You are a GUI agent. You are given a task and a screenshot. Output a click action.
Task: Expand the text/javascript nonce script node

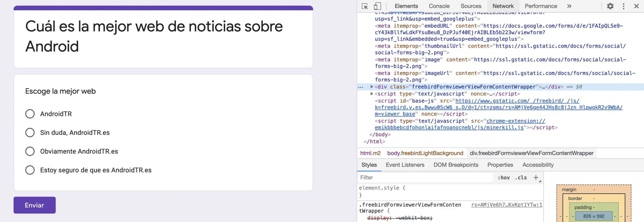pos(372,94)
